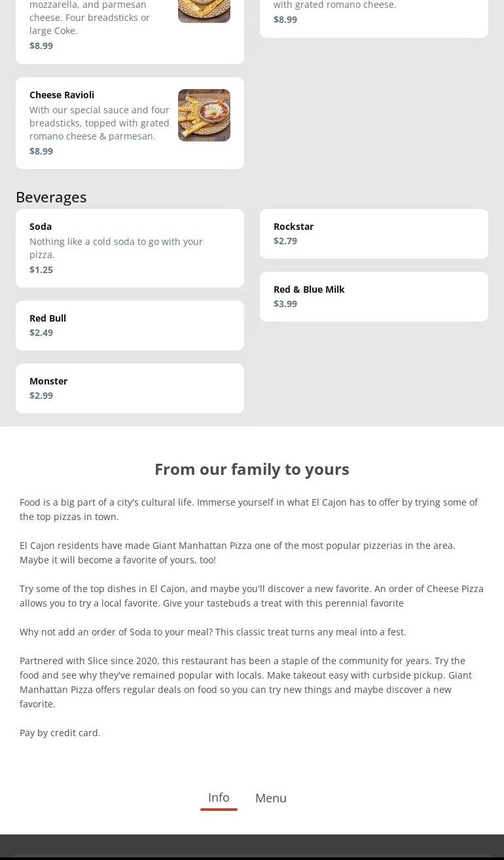Image resolution: width=504 pixels, height=860 pixels.
Task: Click the Cheese Ravioli description text
Action: tap(99, 123)
